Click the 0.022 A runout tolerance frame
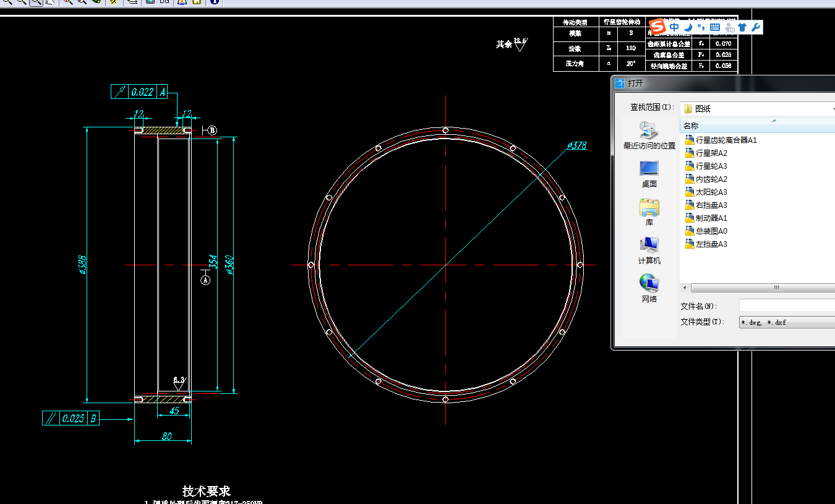This screenshot has height=504, width=835. (140, 92)
